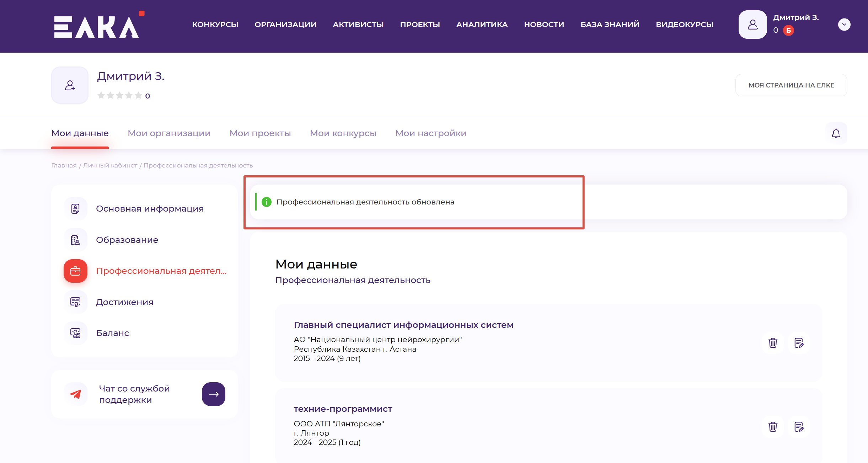The height and width of the screenshot is (463, 868).
Task: Open КОНКУРСЫ in top navigation
Action: coord(215,25)
